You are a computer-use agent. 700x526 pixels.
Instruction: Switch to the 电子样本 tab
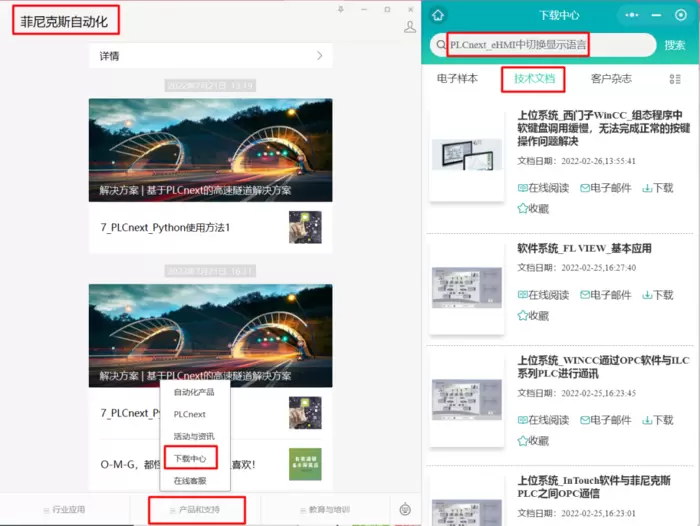(457, 79)
